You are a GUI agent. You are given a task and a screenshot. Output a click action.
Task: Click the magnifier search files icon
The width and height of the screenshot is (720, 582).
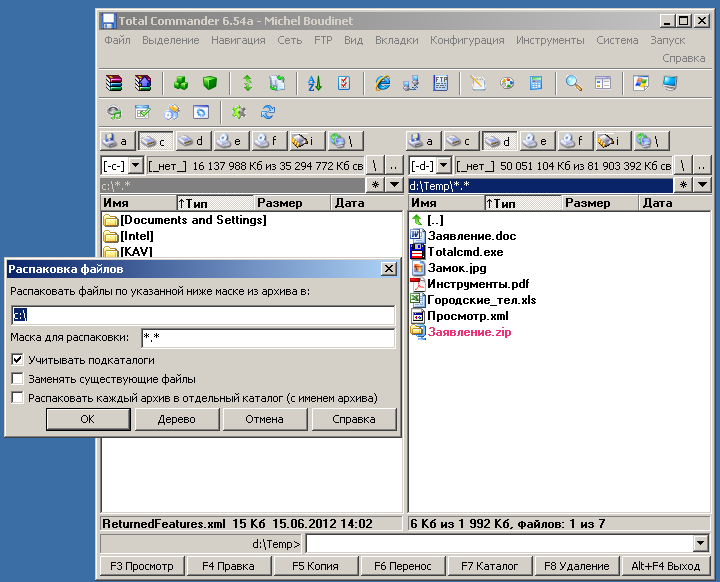(x=574, y=83)
